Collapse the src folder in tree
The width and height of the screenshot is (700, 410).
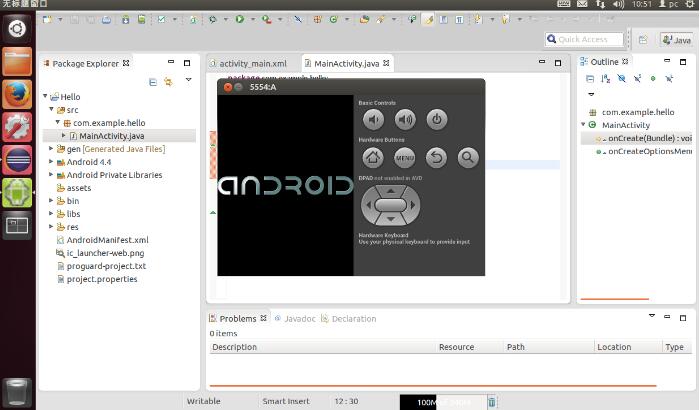point(51,109)
